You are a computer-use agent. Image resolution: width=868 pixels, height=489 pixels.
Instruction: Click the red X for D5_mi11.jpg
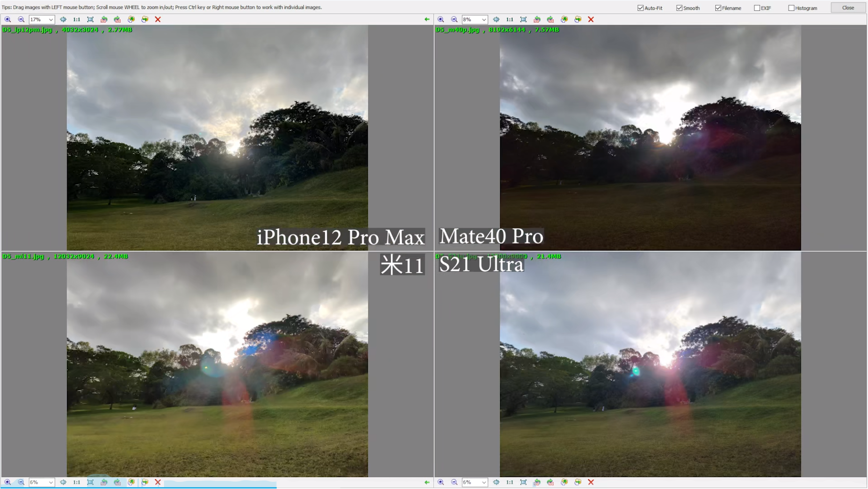click(x=158, y=482)
